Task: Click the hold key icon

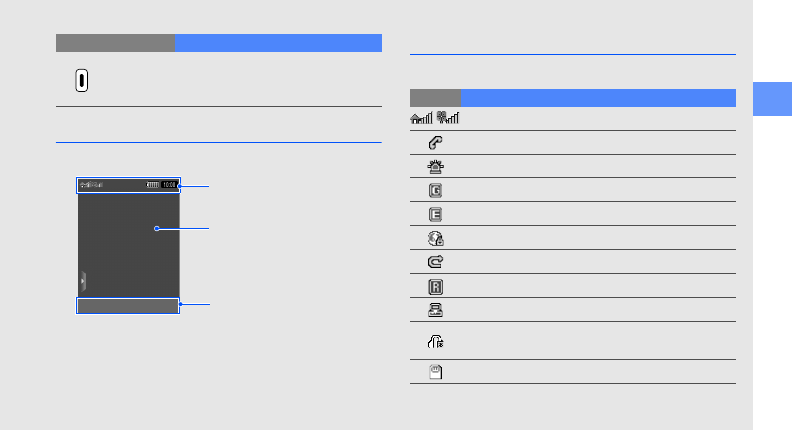Action: [81, 81]
